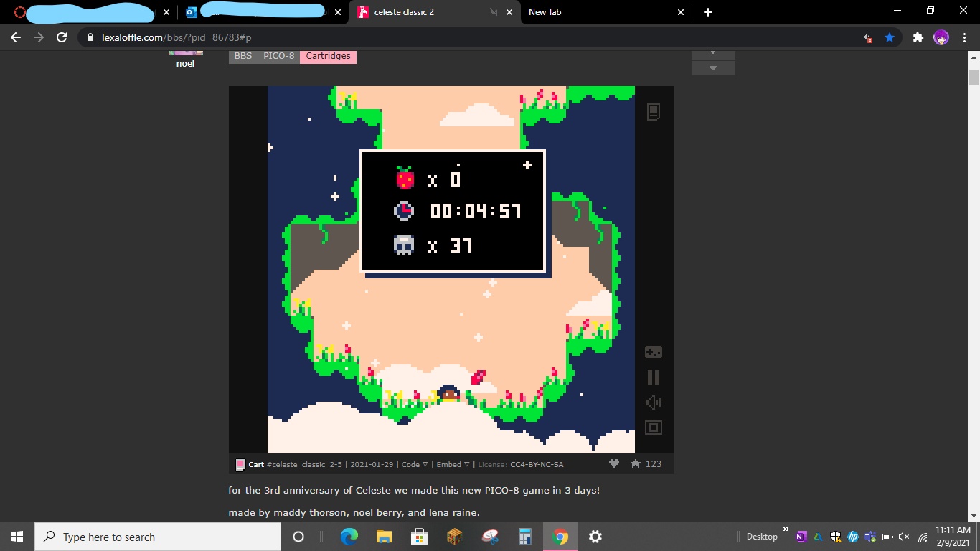This screenshot has height=551, width=980.
Task: Bookmark this page with star icon
Action: [890, 37]
